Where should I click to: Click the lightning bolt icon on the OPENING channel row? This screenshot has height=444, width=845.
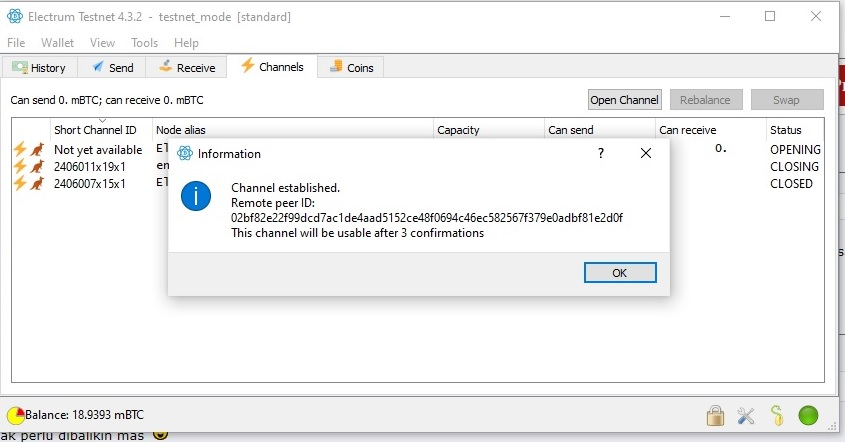[x=20, y=149]
